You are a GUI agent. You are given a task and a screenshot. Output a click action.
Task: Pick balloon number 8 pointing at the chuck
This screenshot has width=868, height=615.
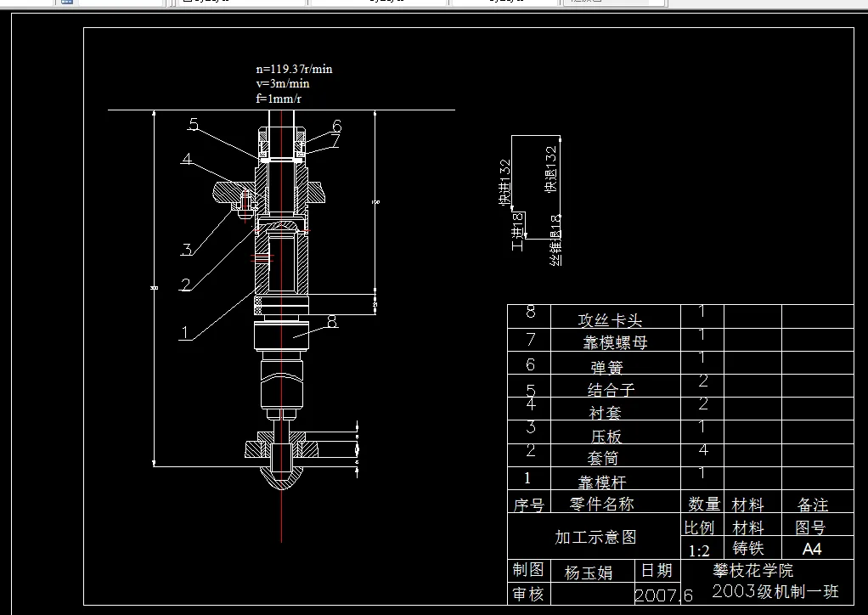[x=332, y=321]
